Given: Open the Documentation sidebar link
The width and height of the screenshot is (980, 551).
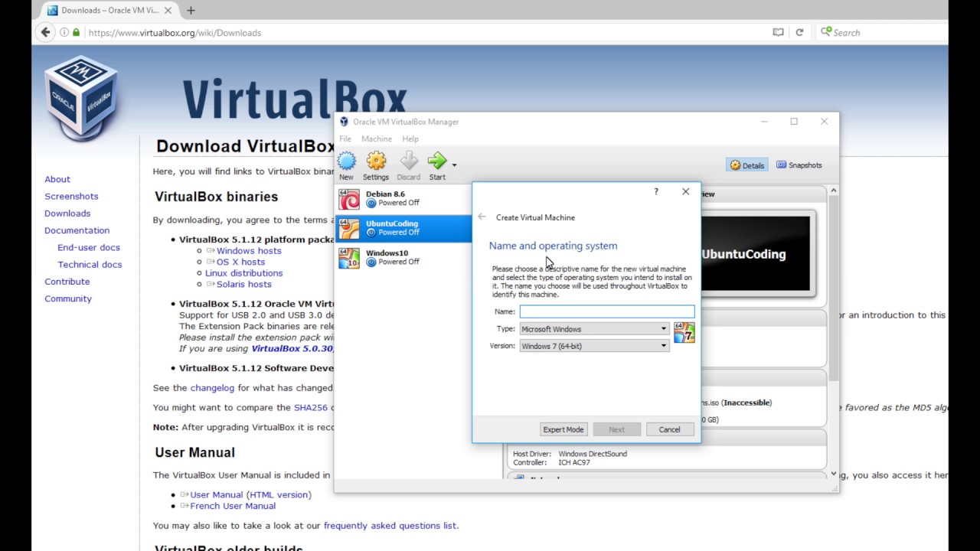Looking at the screenshot, I should 77,230.
